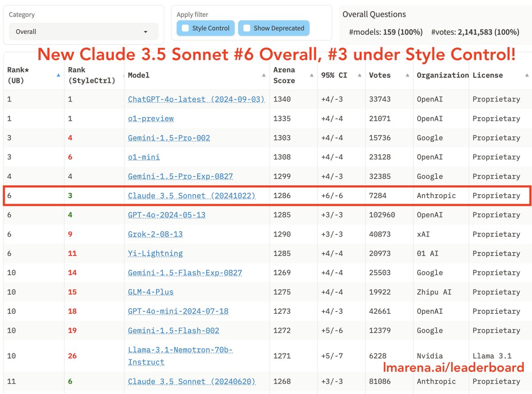Open Claude 3.5 Sonnet (20241022) link
Viewport: 532px width, 394px height.
tap(192, 196)
